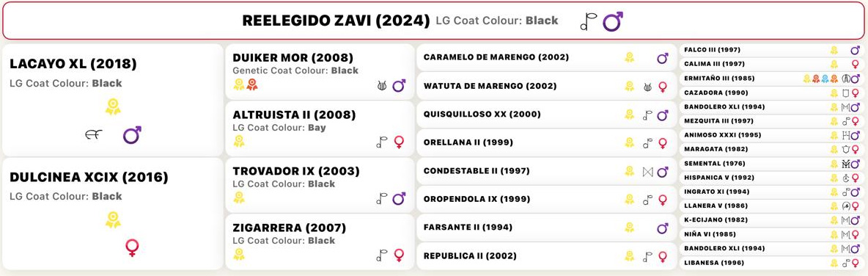Viewport: 868px width, 276px height.
Task: Select FALCO III (1997) in fourth generation
Action: tap(771, 50)
